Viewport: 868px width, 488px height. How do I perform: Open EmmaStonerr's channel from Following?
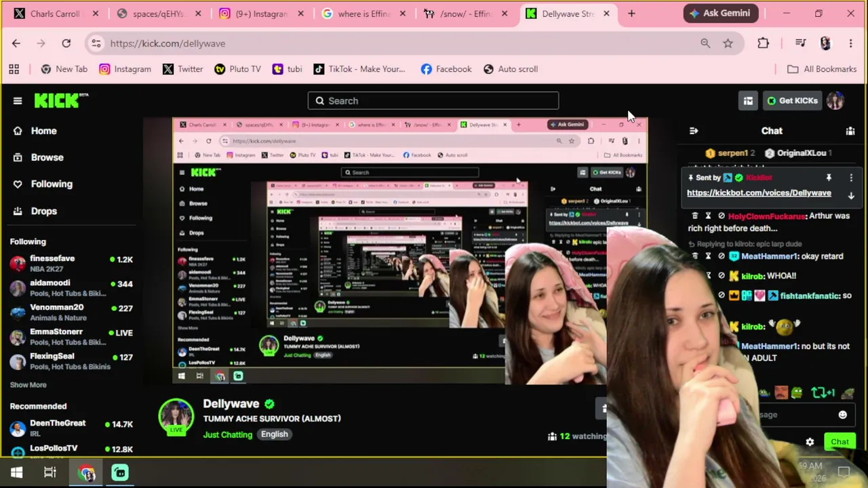(x=71, y=337)
